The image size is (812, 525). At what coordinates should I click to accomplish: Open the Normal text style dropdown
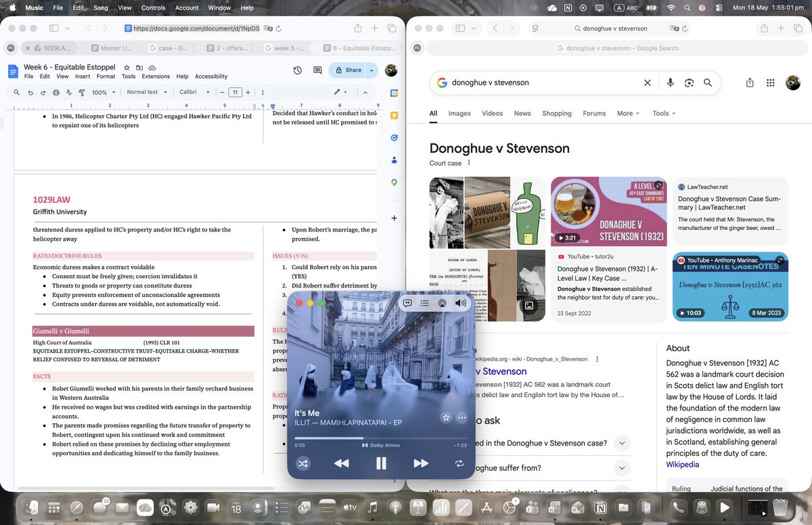(145, 92)
